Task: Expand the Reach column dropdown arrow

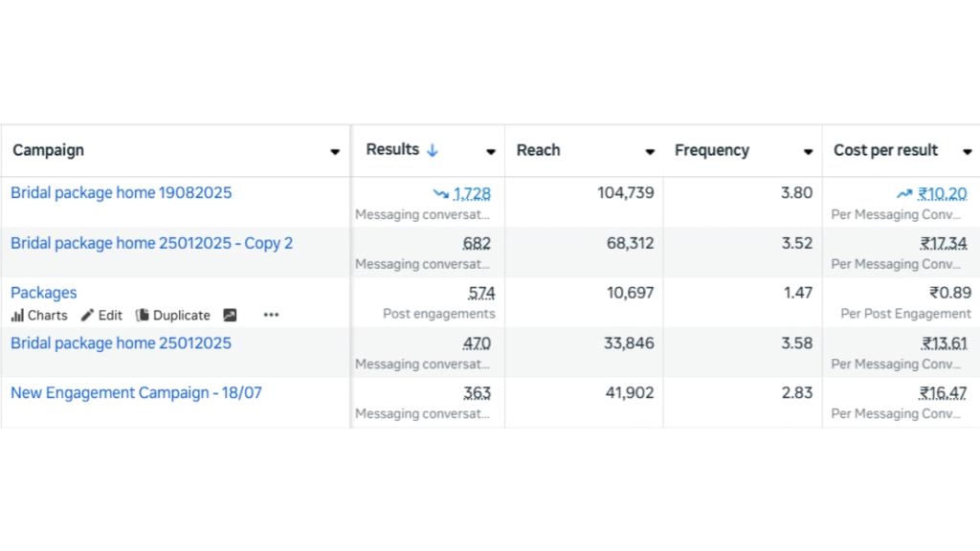Action: 650,152
